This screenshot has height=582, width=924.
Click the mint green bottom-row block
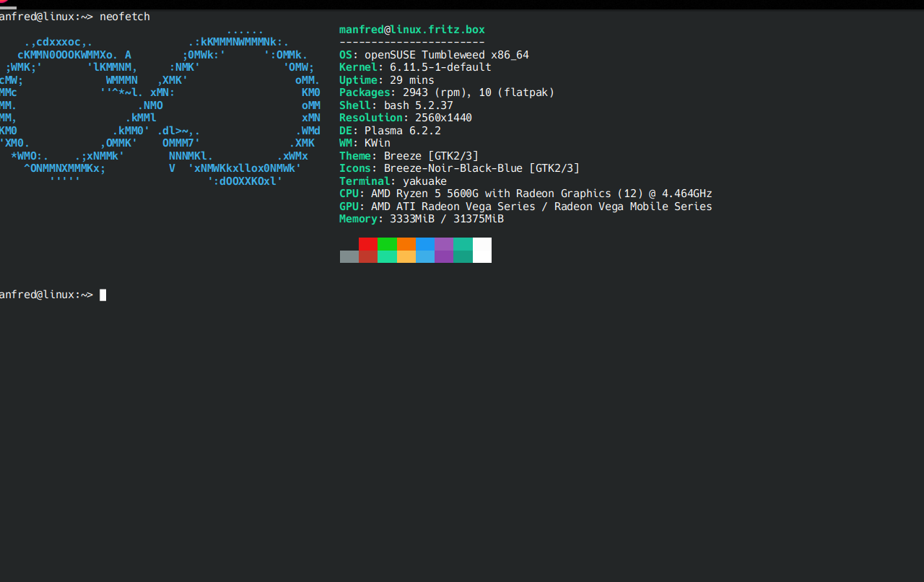(x=387, y=256)
